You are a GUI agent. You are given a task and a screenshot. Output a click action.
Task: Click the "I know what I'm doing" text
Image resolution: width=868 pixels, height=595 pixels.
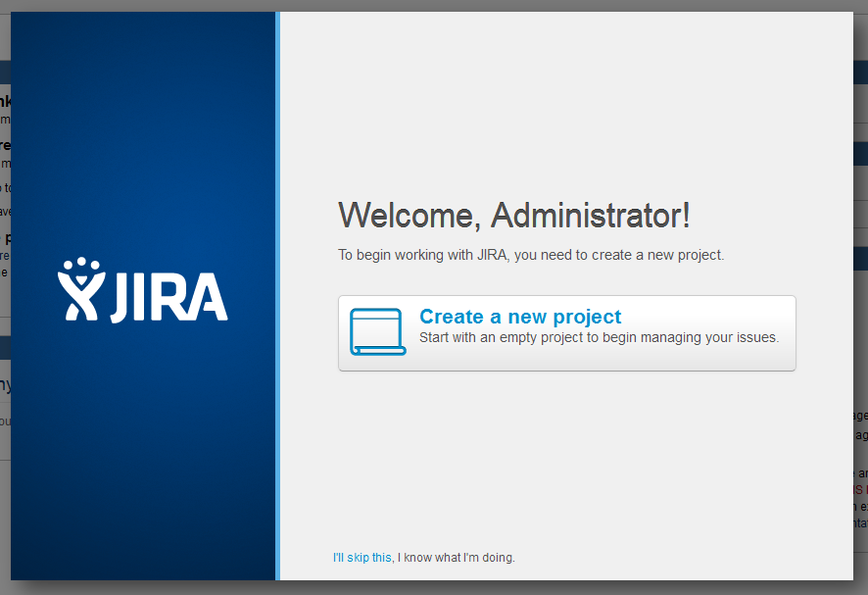457,558
